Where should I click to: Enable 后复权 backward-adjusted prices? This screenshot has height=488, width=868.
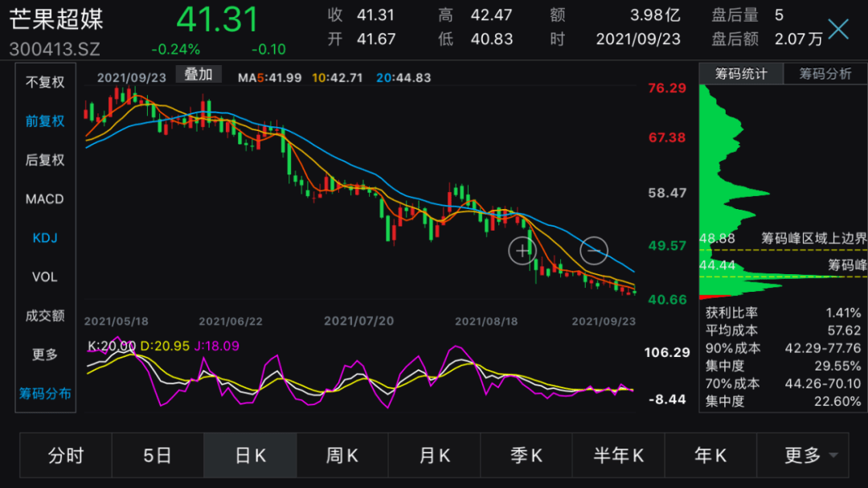point(44,160)
